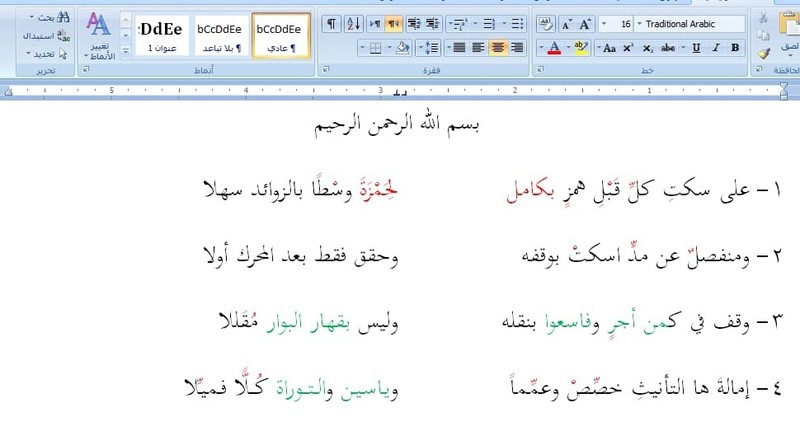Open the font size 16 dropdown
Screen dimensions: 800x431
click(x=620, y=23)
